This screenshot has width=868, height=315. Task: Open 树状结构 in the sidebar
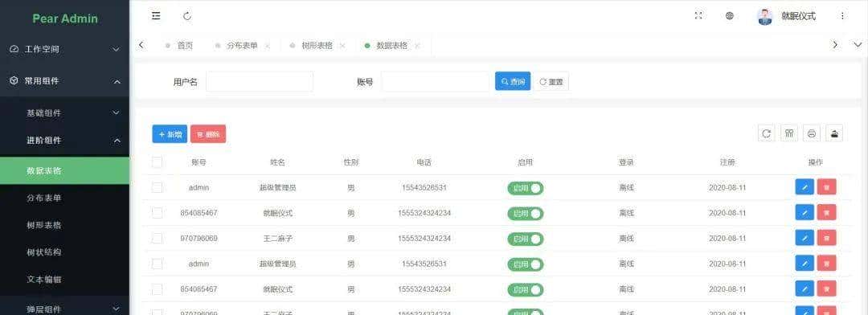(65, 252)
